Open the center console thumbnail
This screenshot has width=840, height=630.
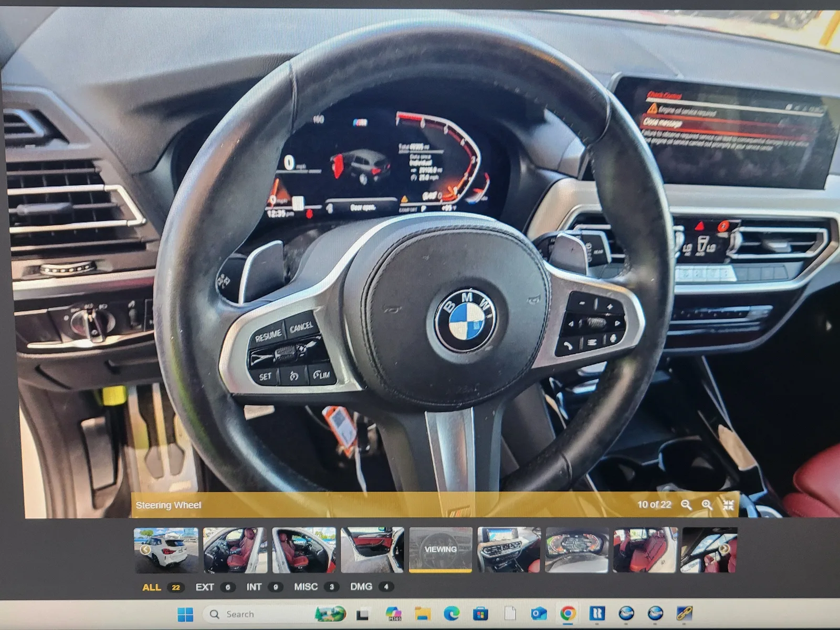point(509,550)
